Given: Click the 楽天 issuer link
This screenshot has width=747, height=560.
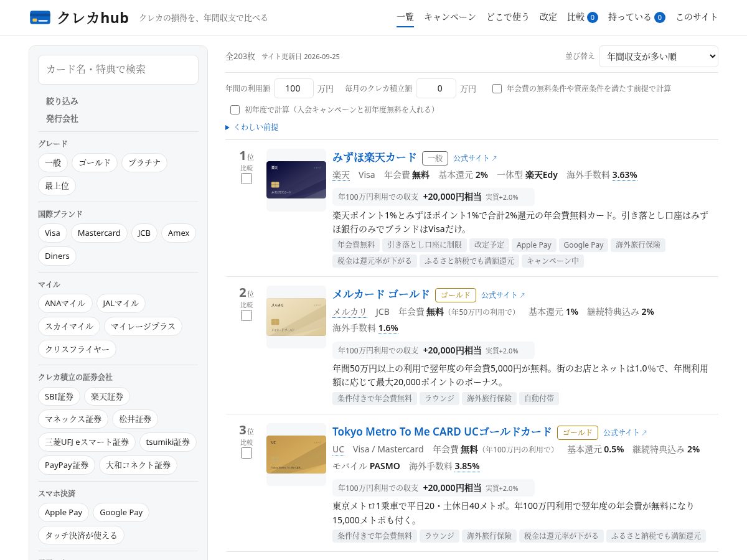Looking at the screenshot, I should pyautogui.click(x=341, y=175).
